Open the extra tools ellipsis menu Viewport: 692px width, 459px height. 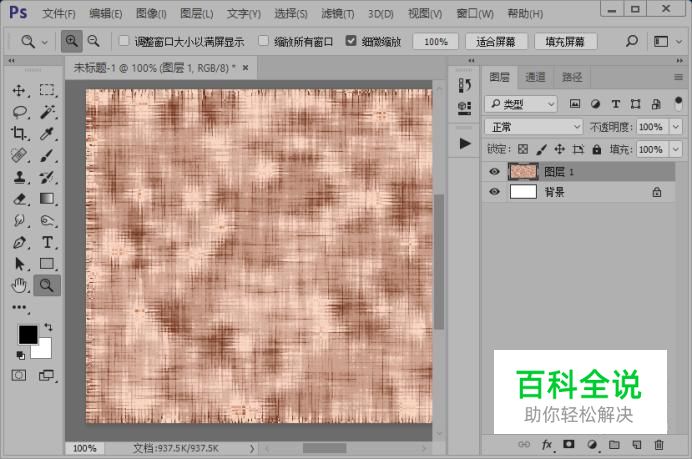19,307
